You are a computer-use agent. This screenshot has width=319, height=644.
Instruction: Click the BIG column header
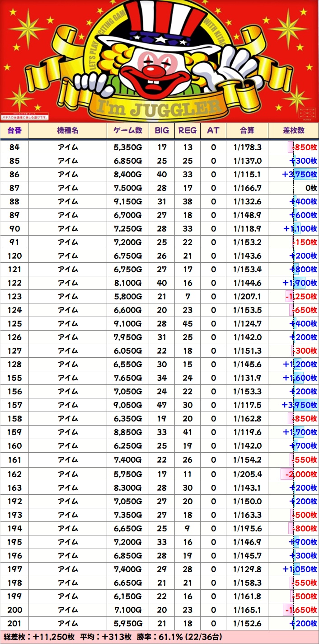click(162, 130)
